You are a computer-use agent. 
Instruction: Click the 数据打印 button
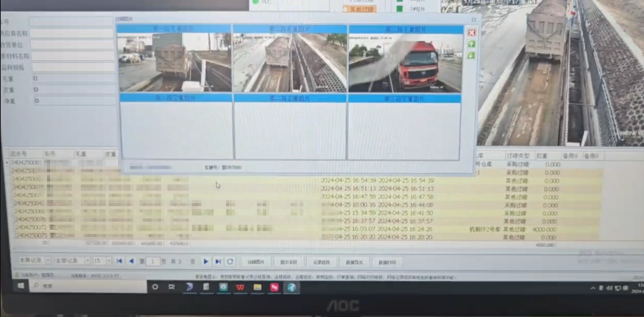[387, 262]
